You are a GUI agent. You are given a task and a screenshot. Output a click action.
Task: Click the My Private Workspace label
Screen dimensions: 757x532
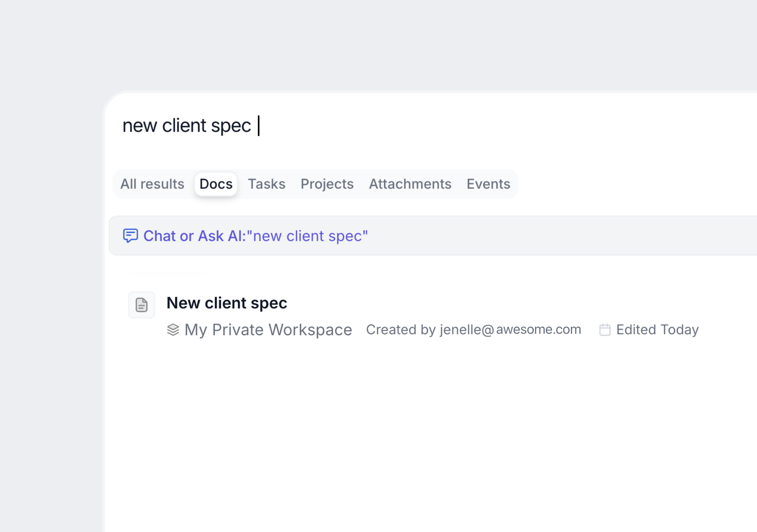[x=268, y=330]
